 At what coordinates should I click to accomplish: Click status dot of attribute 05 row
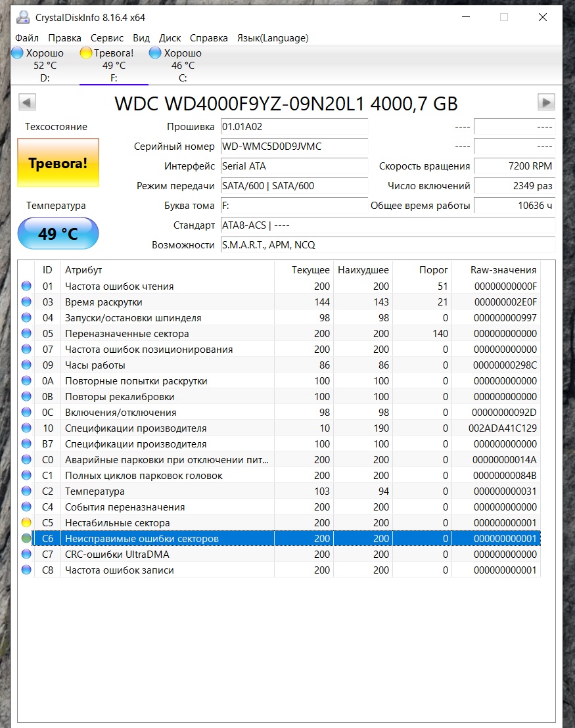(x=26, y=333)
